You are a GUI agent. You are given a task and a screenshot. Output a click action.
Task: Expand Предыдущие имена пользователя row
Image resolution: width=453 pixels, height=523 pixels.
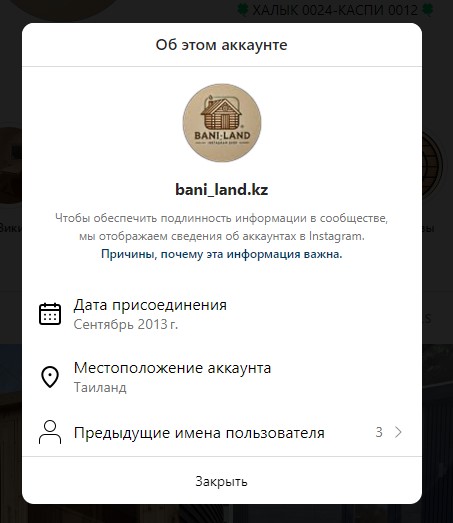coord(222,432)
